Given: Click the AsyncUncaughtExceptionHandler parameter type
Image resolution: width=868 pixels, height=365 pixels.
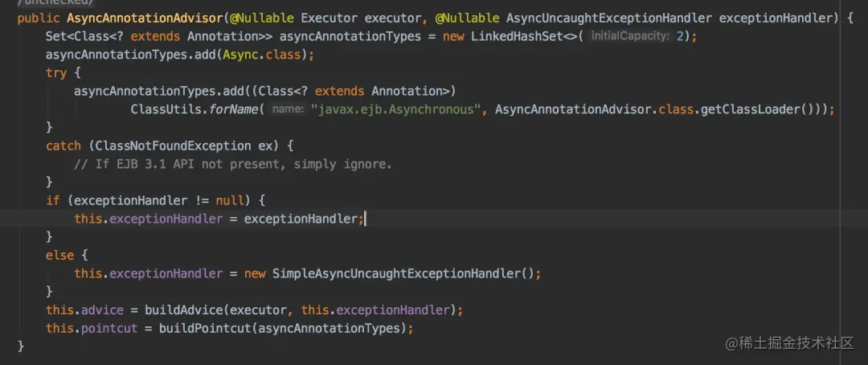Looking at the screenshot, I should tap(609, 18).
